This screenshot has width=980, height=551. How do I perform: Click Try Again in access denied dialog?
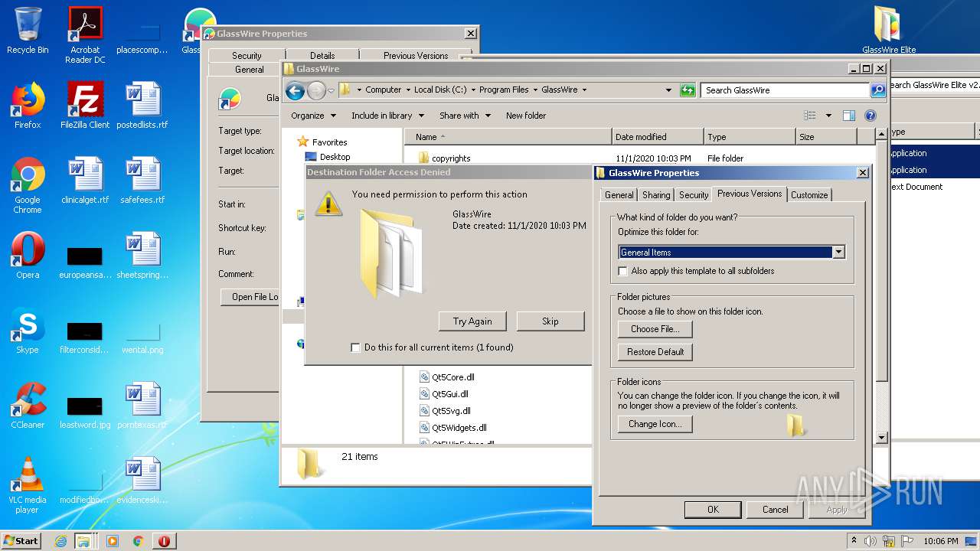472,321
